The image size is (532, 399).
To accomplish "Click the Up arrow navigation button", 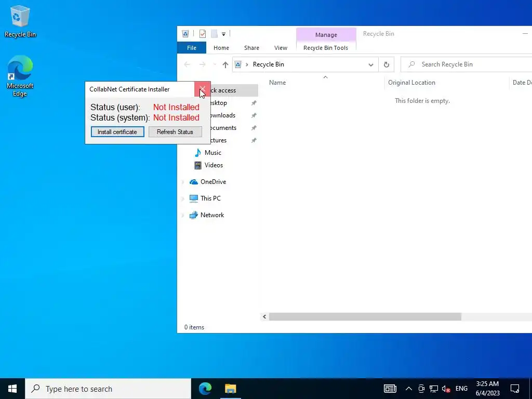I will [225, 64].
